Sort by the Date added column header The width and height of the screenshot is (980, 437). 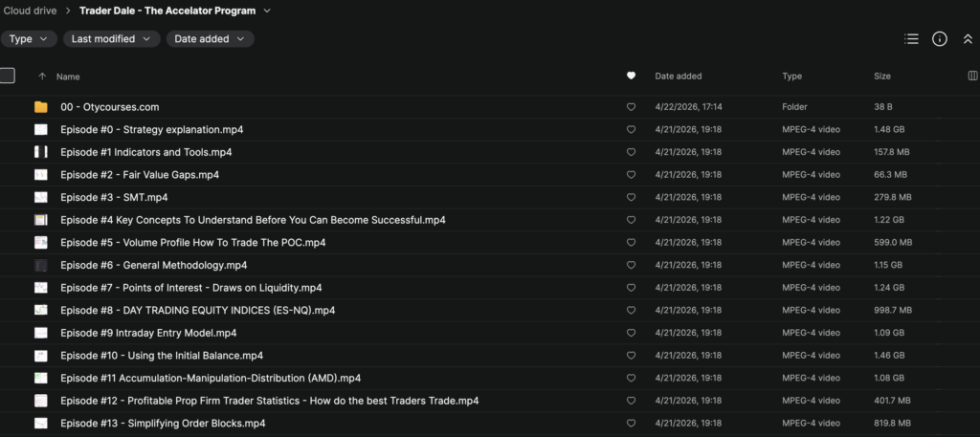tap(679, 76)
